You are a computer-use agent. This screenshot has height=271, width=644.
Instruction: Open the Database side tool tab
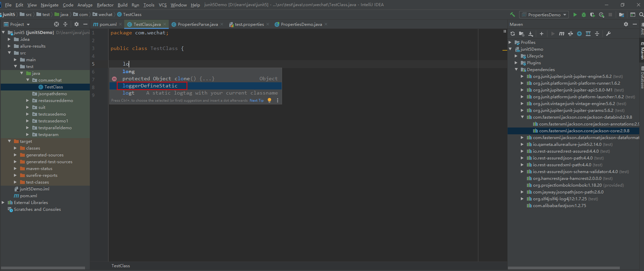(642, 77)
